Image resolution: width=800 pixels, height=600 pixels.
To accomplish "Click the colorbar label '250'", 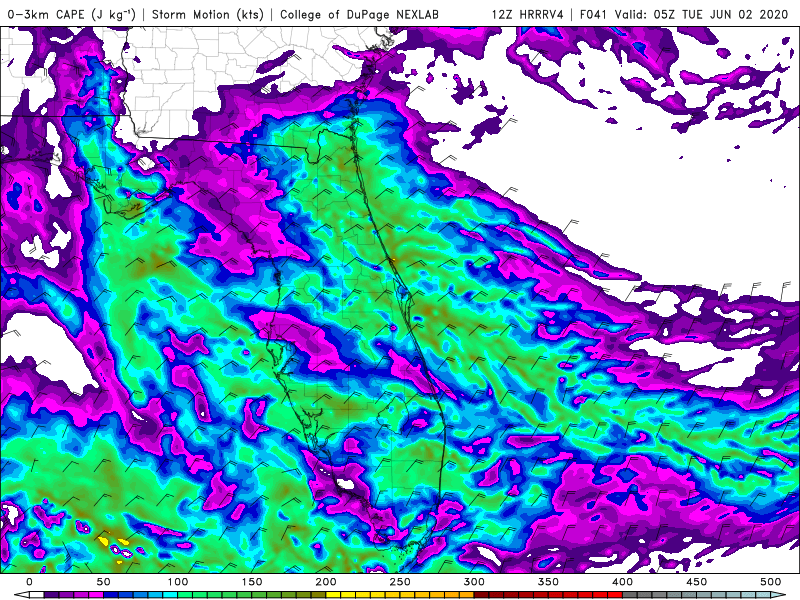I will point(399,582).
